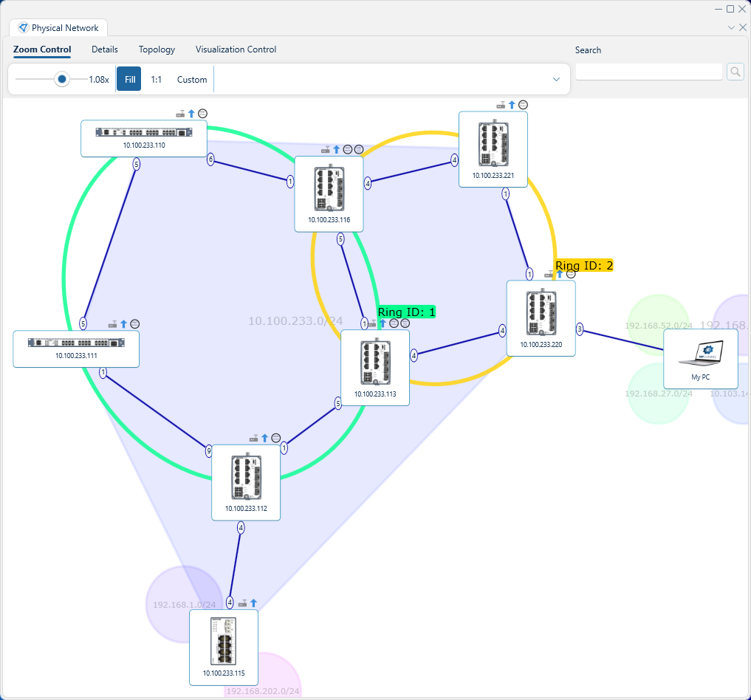The image size is (751, 700).
Task: Click the Physical Network tab icon
Action: [x=23, y=28]
